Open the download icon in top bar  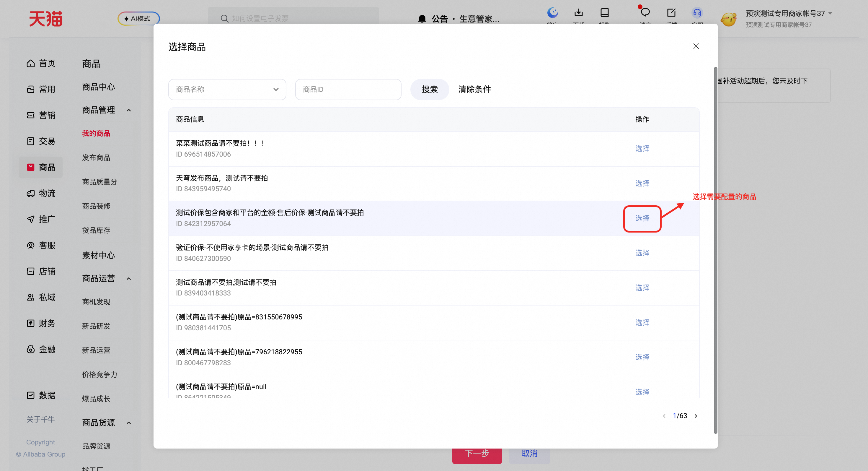pos(579,13)
